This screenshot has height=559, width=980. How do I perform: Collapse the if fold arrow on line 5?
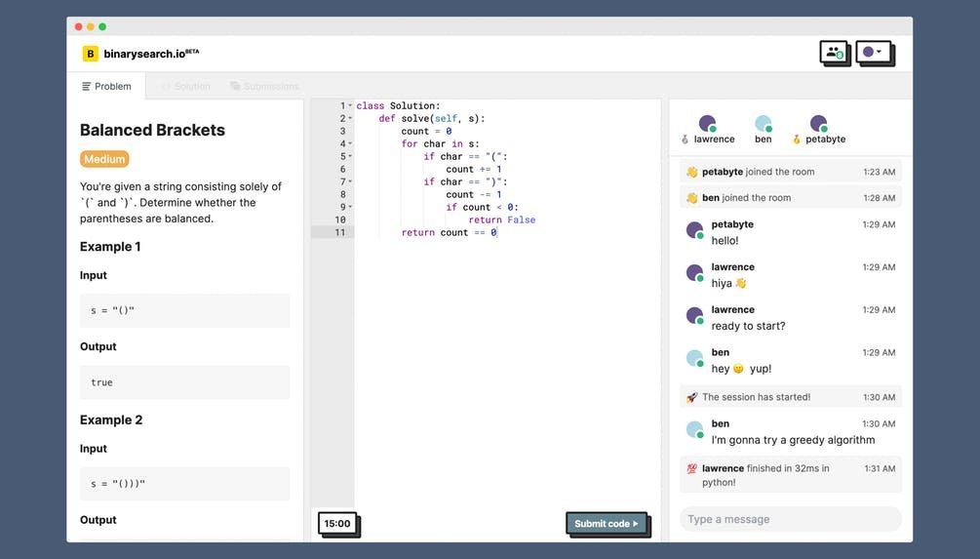[350, 156]
